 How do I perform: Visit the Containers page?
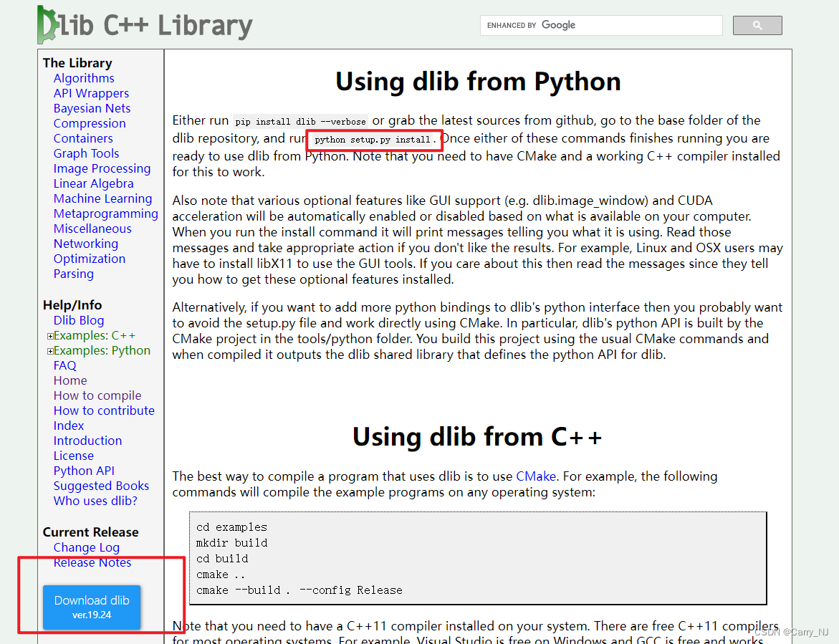pos(83,138)
